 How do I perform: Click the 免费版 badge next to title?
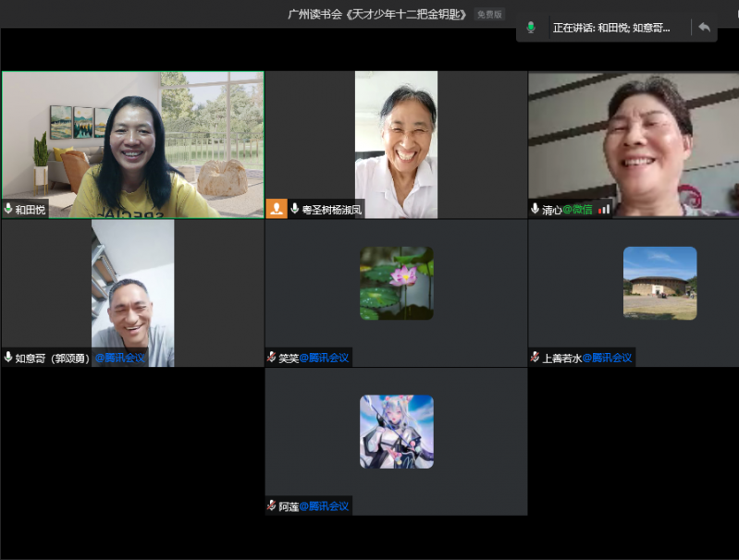pos(489,15)
